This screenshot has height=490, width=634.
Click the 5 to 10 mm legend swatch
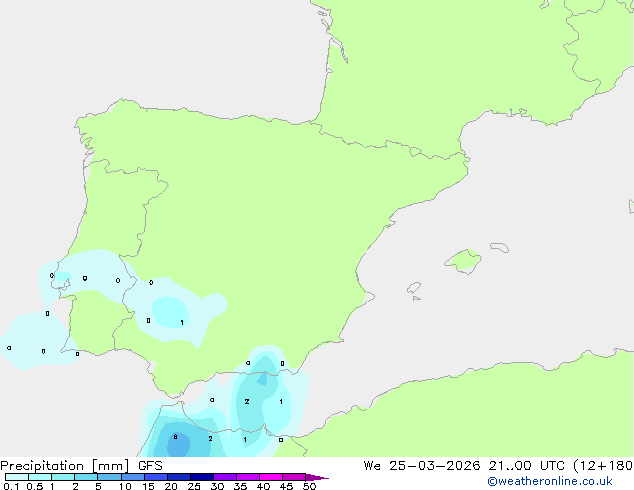click(x=109, y=477)
